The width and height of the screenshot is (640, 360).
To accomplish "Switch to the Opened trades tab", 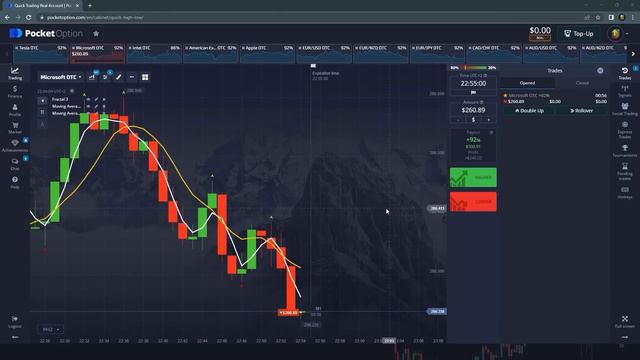I will [x=527, y=83].
